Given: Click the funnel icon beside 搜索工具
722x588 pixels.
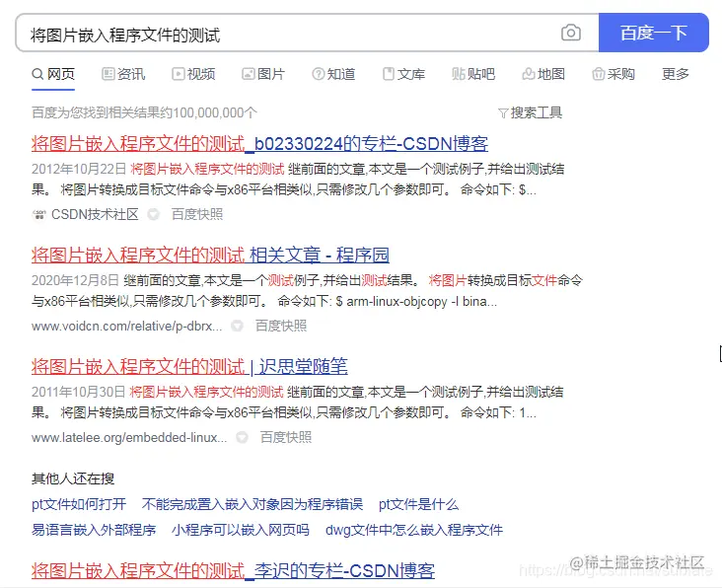Looking at the screenshot, I should 503,113.
